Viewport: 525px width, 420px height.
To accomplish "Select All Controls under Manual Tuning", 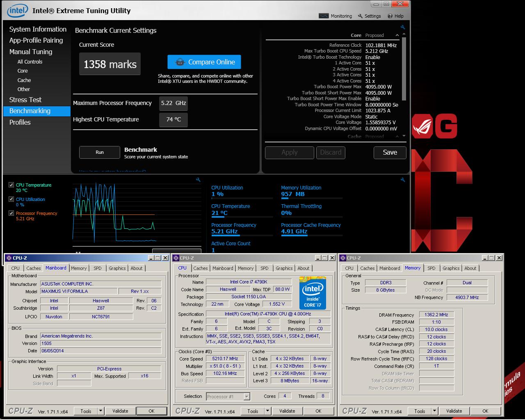I will 30,62.
